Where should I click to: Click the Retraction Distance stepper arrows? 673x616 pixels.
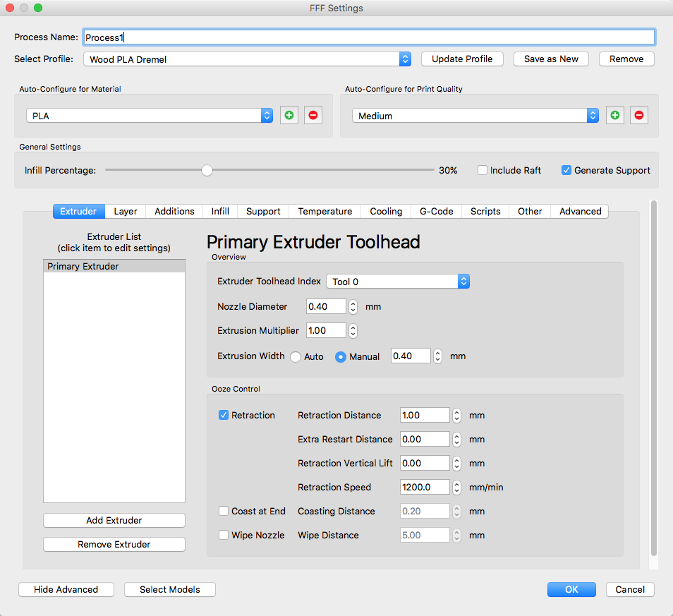pyautogui.click(x=456, y=415)
